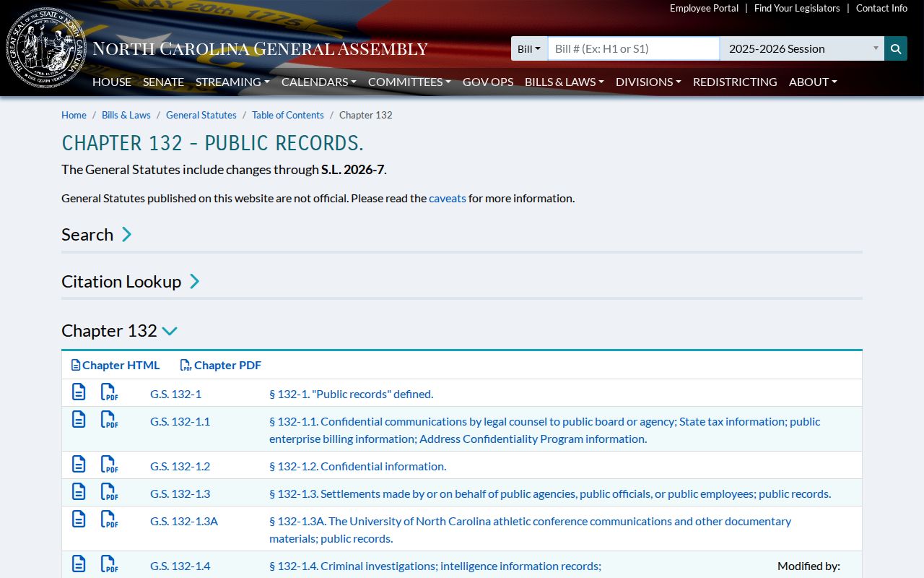Image resolution: width=924 pixels, height=578 pixels.
Task: Open § 132-1.3 Settlements made by public agencies
Action: pos(550,493)
